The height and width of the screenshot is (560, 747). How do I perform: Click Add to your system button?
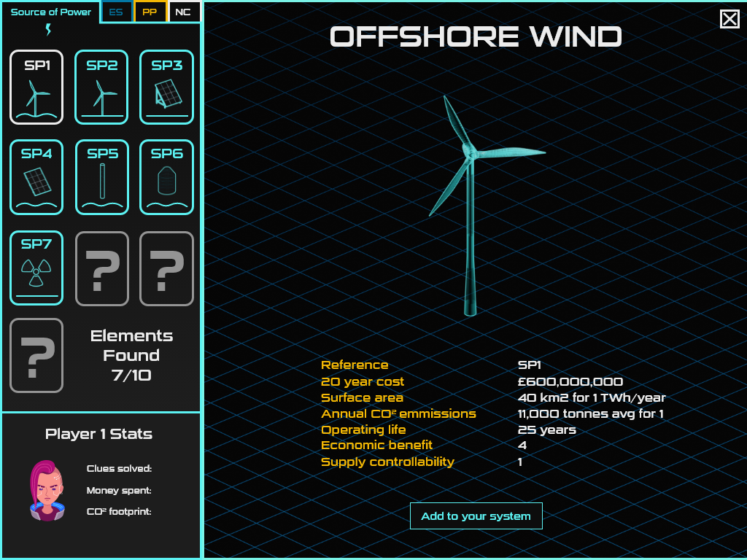pyautogui.click(x=476, y=516)
